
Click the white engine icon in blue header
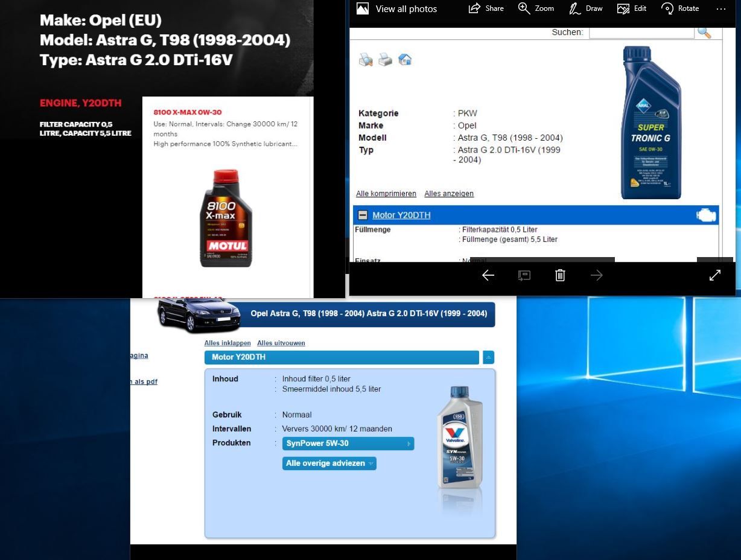[706, 215]
